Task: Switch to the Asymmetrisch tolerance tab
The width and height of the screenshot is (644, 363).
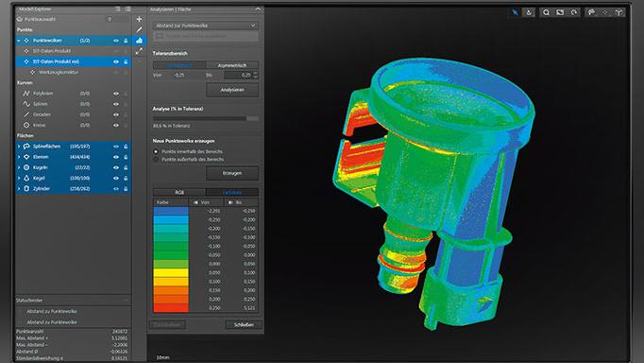Action: click(x=232, y=65)
